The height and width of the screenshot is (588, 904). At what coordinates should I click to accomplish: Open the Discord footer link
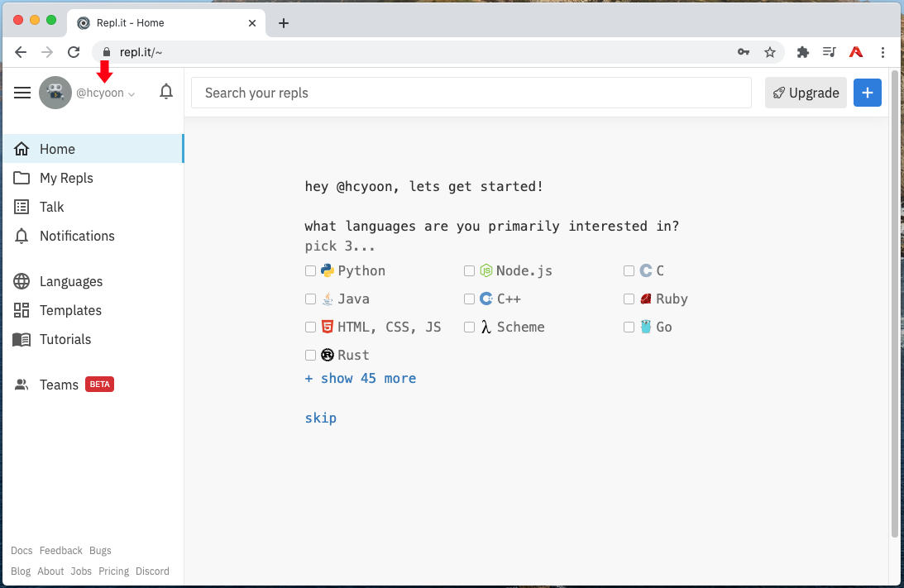point(152,571)
